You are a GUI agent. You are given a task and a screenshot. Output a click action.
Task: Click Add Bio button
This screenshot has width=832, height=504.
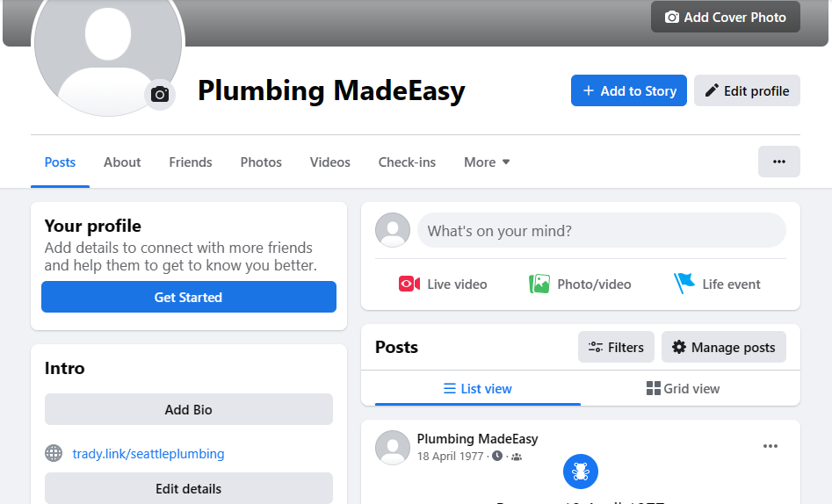tap(188, 409)
